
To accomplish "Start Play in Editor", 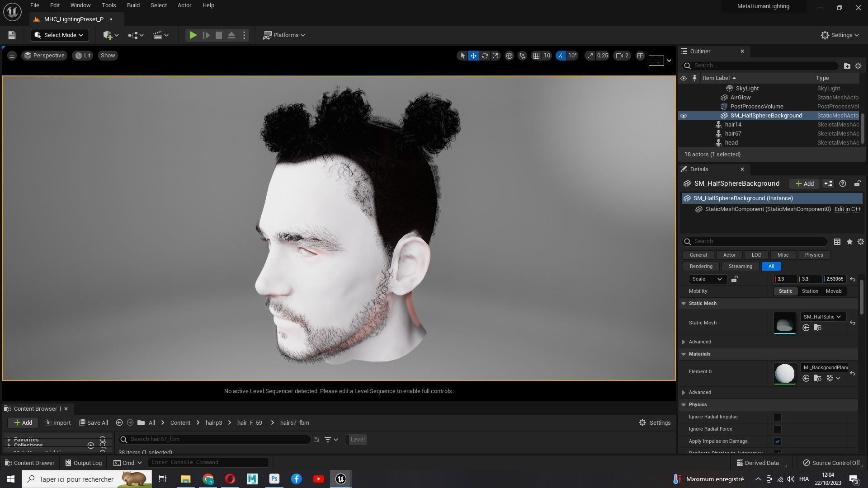I will pos(193,35).
